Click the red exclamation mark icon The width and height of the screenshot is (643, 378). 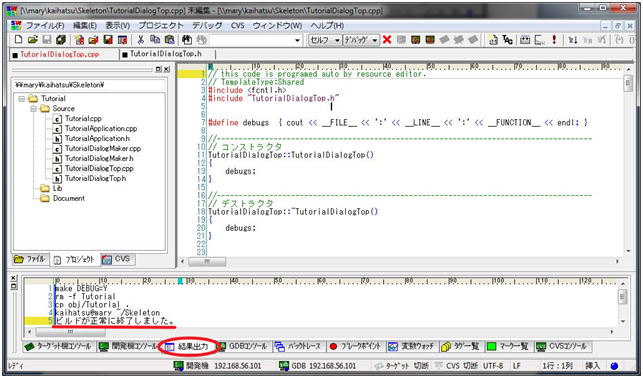coord(554,40)
